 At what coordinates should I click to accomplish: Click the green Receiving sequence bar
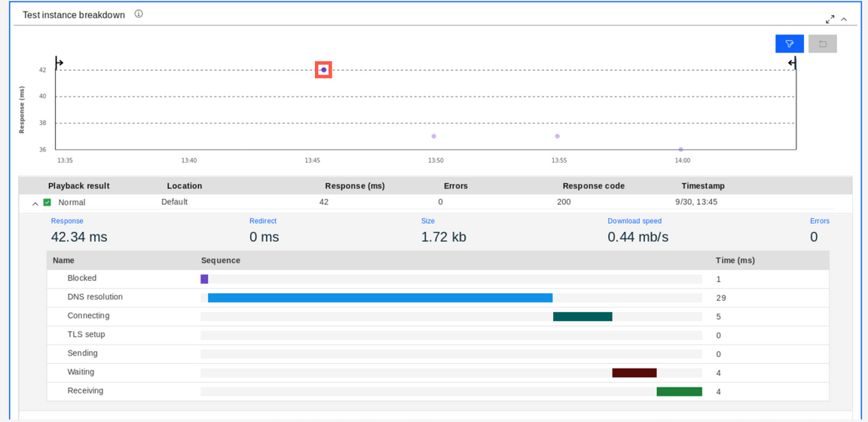click(x=679, y=392)
